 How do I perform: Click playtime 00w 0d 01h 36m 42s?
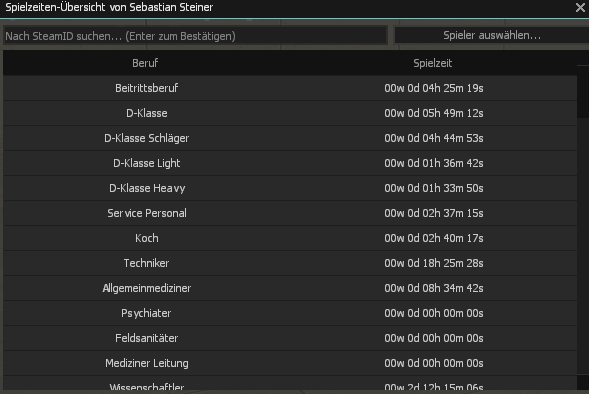[x=433, y=163]
